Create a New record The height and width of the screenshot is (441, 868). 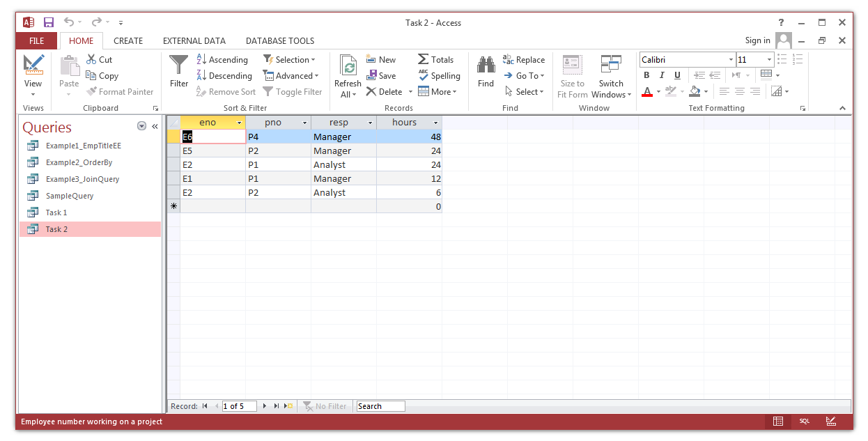click(x=380, y=60)
